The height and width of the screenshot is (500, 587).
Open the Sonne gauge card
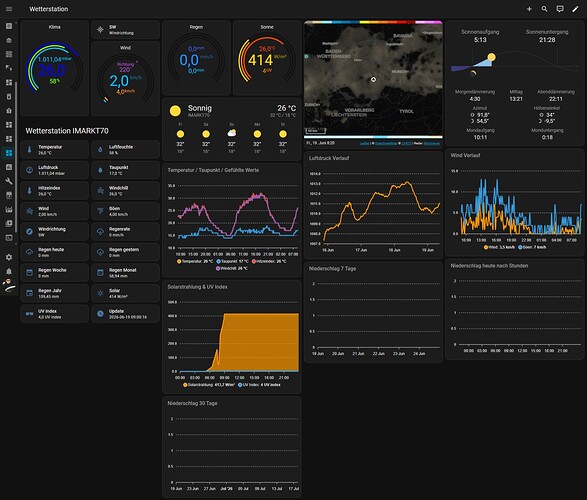coord(267,58)
